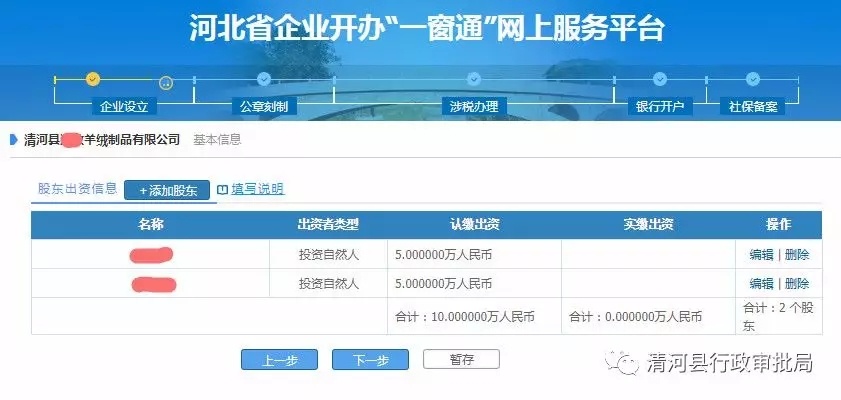Open the 银行开户 stage label
841x400 pixels.
pos(660,106)
